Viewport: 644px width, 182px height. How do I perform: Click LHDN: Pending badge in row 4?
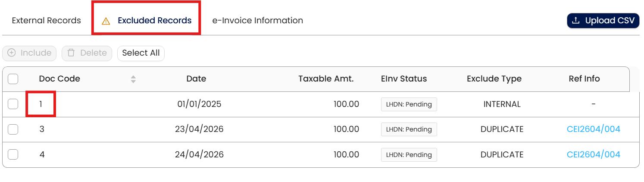[x=409, y=155]
